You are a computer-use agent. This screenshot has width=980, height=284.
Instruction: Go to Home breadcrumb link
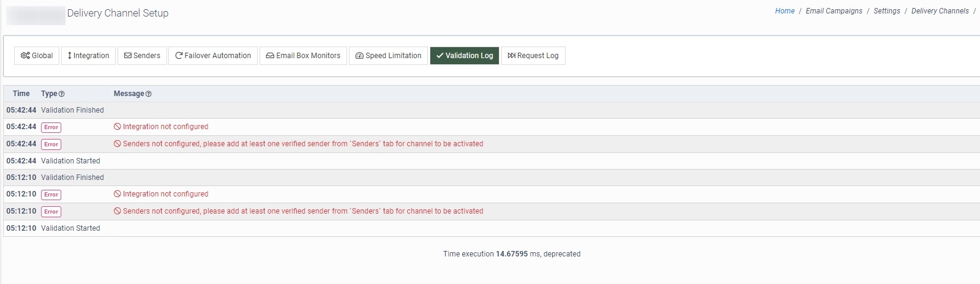pos(785,11)
